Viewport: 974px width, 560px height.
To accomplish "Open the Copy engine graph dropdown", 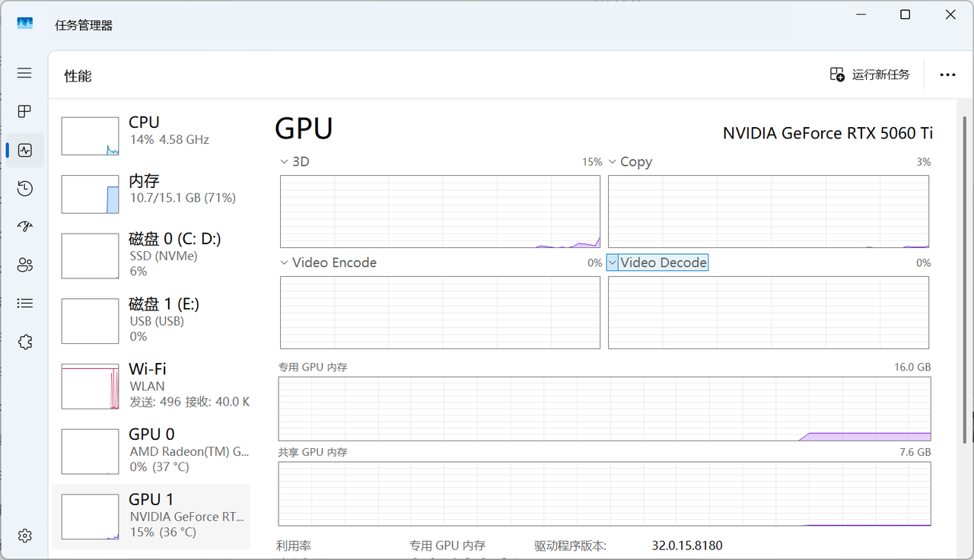I will tap(613, 162).
